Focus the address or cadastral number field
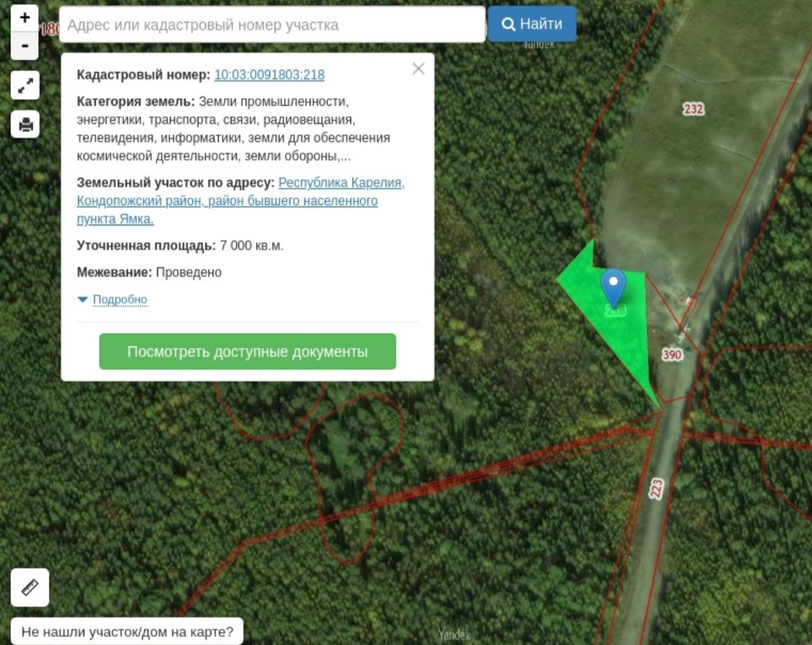This screenshot has height=645, width=812. pos(272,24)
